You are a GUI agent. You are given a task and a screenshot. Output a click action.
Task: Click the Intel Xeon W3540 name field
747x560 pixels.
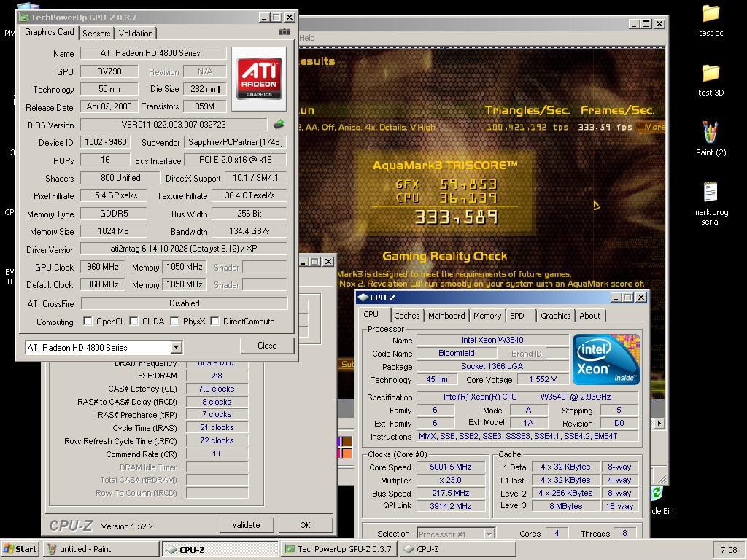click(x=492, y=340)
